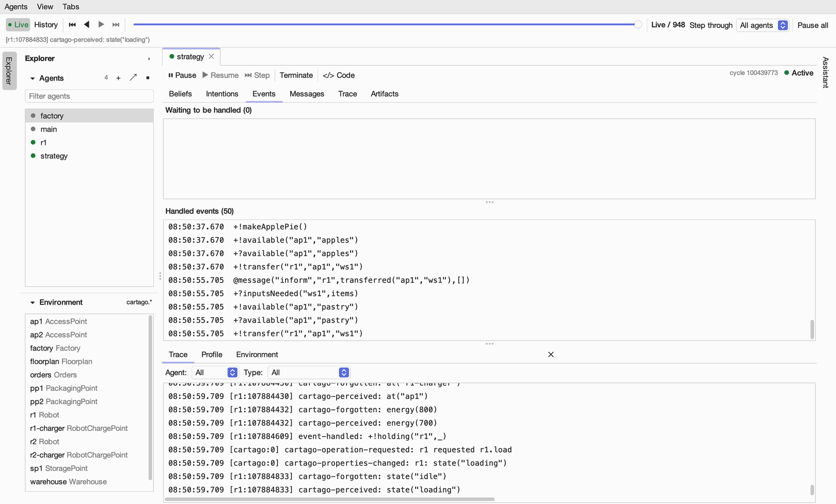Click the Filter agents input field
The width and height of the screenshot is (836, 504).
point(89,96)
